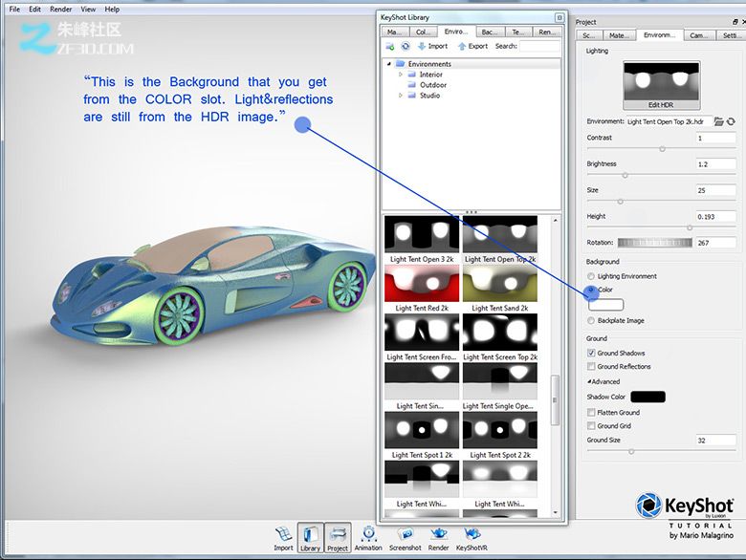Launch KeyShotVR from bottom toolbar
The width and height of the screenshot is (746, 560).
pyautogui.click(x=472, y=538)
